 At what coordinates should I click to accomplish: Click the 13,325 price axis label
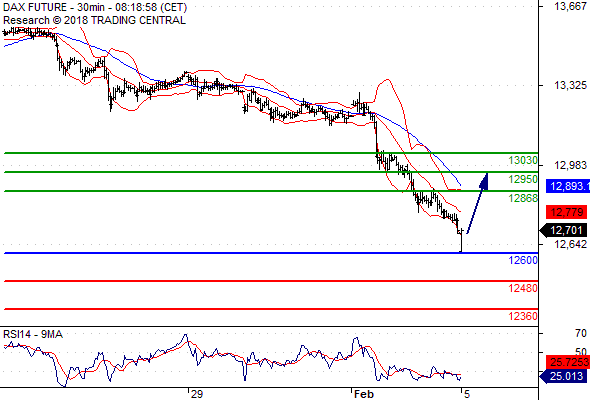[570, 85]
